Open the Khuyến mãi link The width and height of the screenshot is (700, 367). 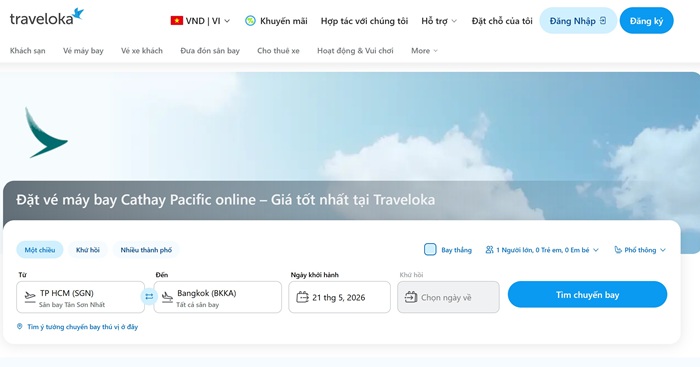pyautogui.click(x=283, y=21)
